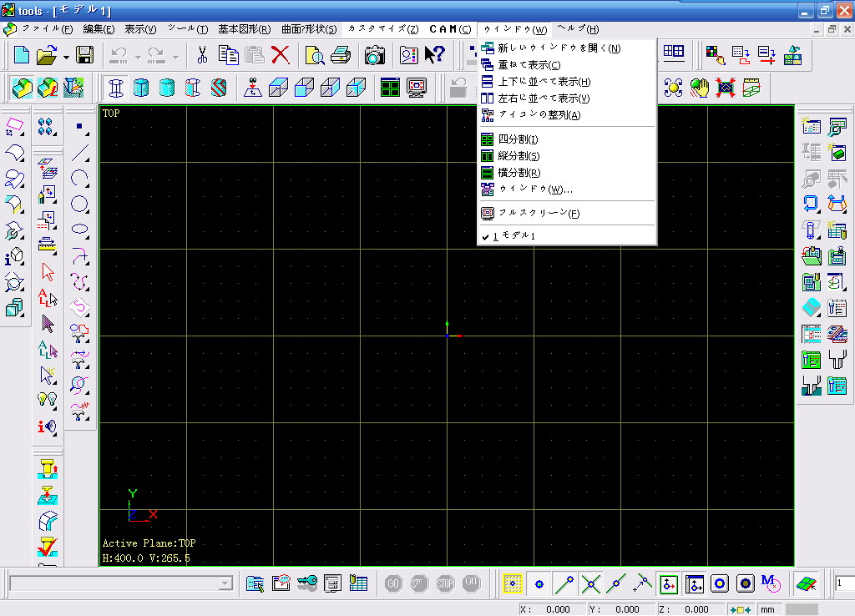855x616 pixels.
Task: Toggle midpoint snap button
Action: coord(616,583)
